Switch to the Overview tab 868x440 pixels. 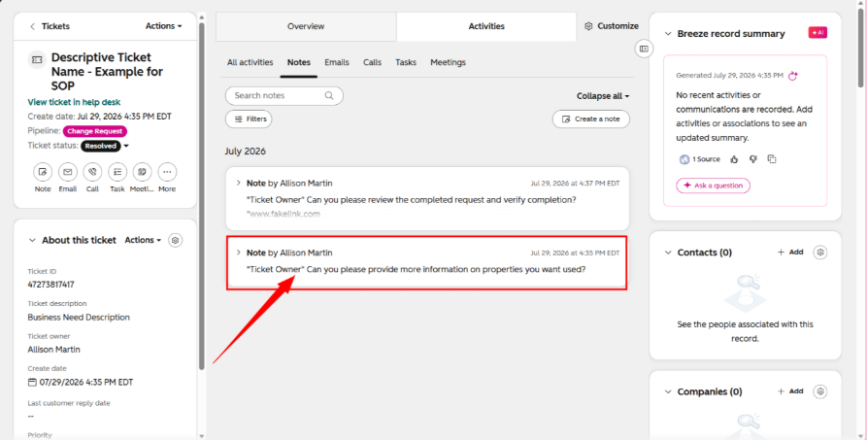[306, 26]
